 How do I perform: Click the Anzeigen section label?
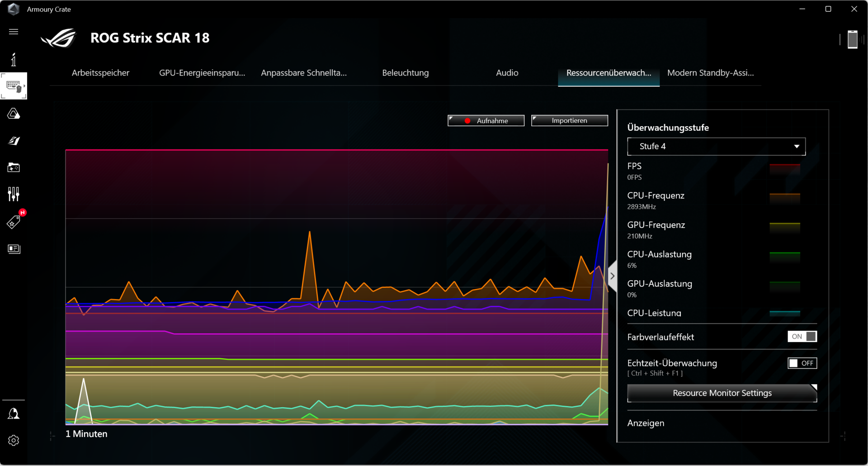point(646,423)
